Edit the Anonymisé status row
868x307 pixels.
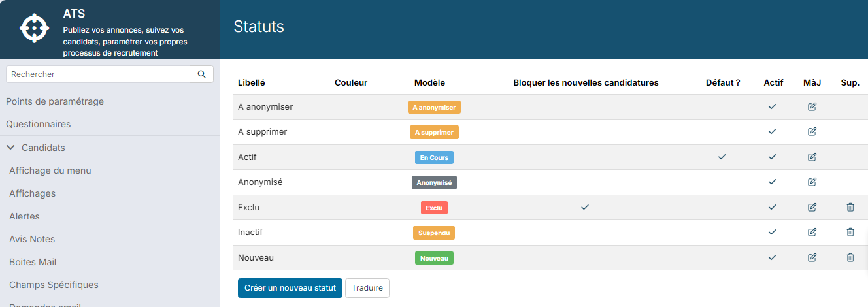(812, 182)
